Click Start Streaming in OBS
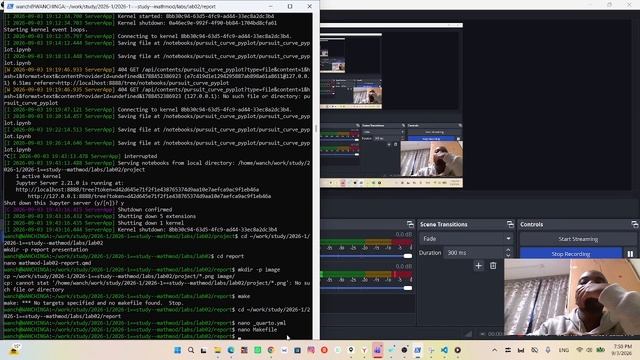This screenshot has height=360, width=640. (x=578, y=239)
